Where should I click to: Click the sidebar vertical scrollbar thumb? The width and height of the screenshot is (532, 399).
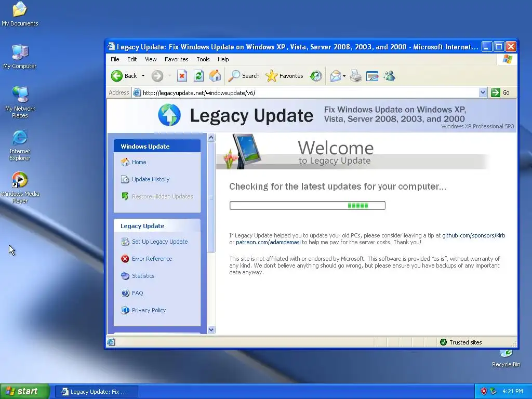pyautogui.click(x=211, y=197)
